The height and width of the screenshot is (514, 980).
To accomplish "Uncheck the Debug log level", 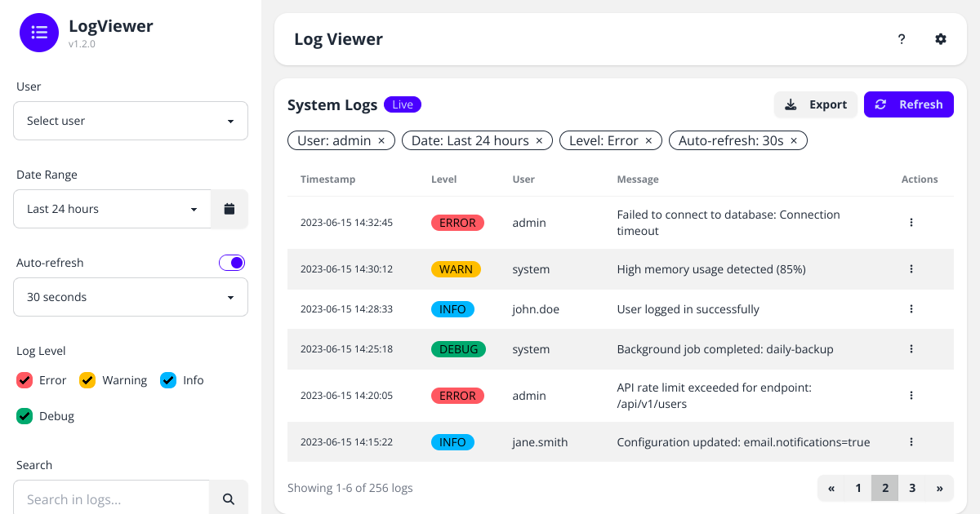I will 24,415.
